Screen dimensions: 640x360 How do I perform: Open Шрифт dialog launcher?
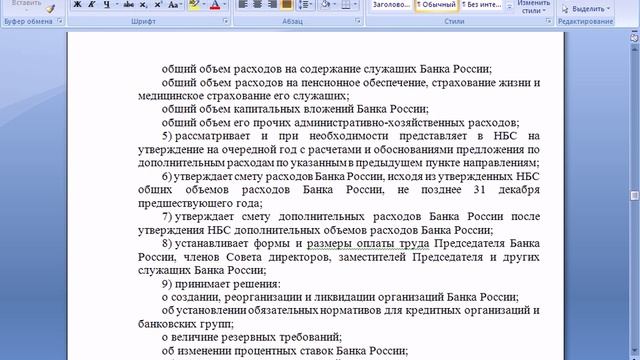(226, 21)
